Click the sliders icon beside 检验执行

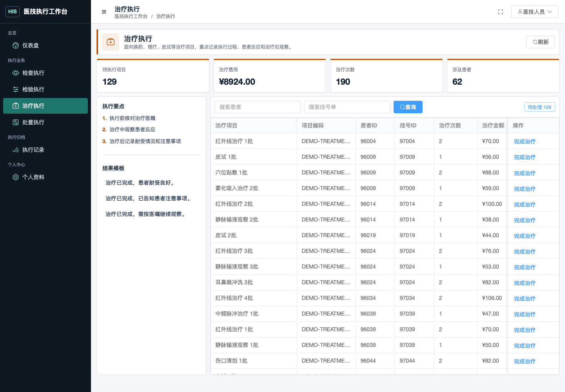coord(16,89)
